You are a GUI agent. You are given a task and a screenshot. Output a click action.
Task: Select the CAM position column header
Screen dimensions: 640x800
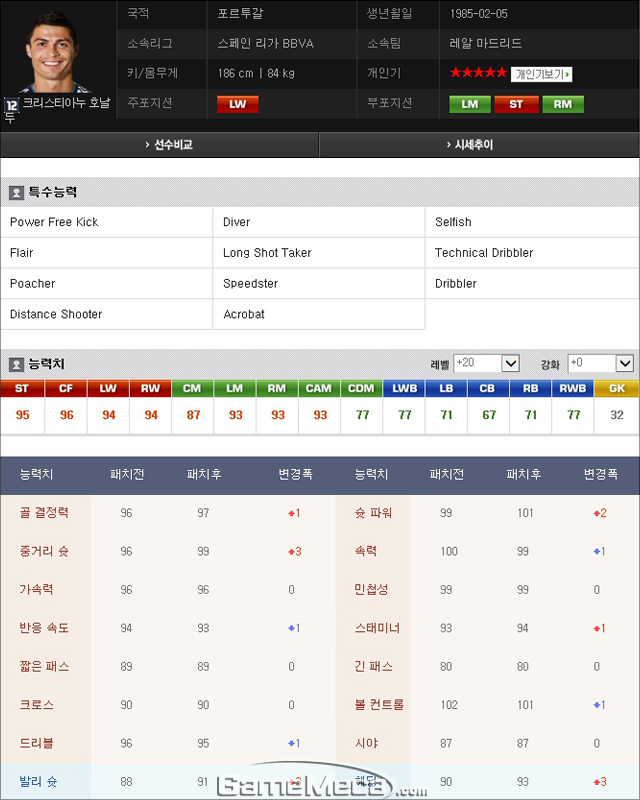click(x=319, y=388)
